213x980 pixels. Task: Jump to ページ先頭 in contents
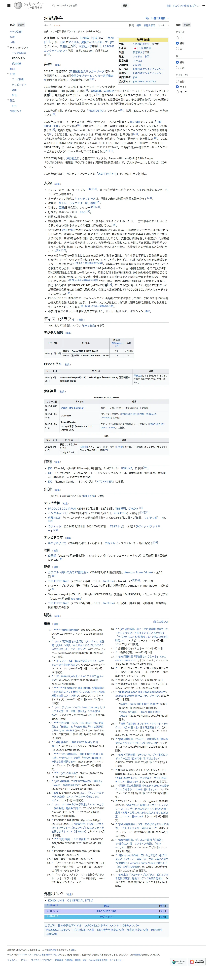click(x=16, y=32)
